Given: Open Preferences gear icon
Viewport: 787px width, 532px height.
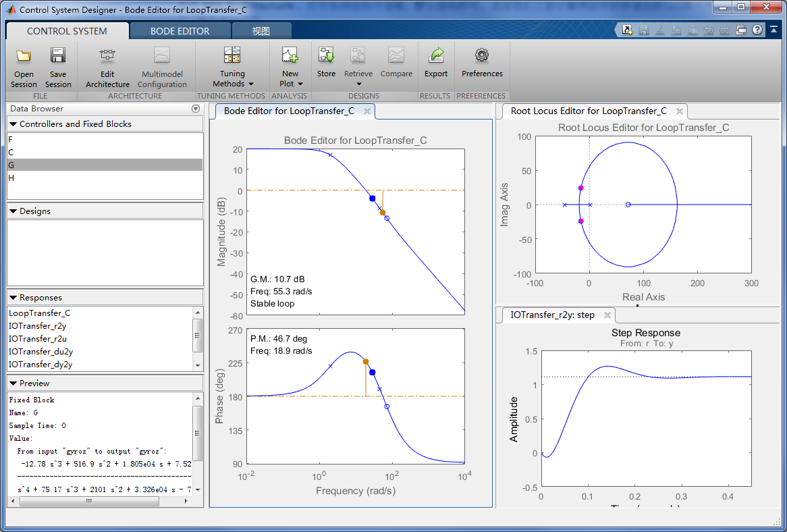Looking at the screenshot, I should 482,55.
